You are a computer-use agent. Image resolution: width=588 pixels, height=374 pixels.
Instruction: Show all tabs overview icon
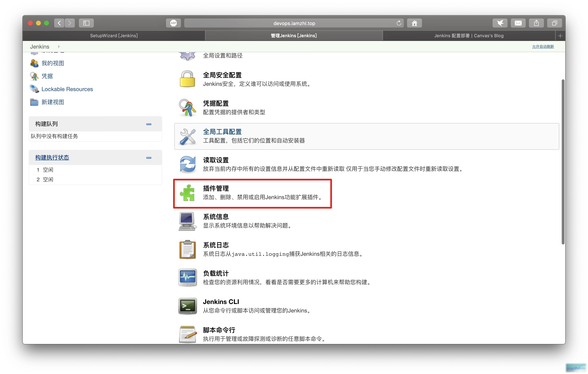[555, 23]
